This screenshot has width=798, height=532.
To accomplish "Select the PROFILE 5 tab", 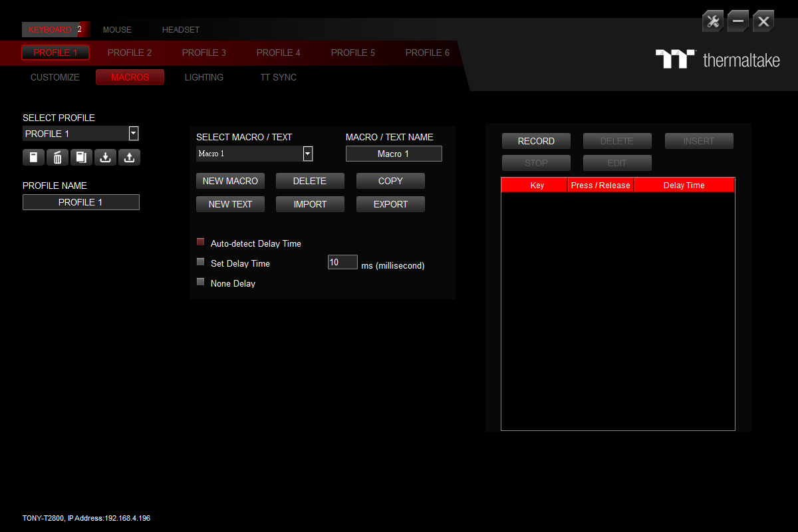I will [353, 53].
